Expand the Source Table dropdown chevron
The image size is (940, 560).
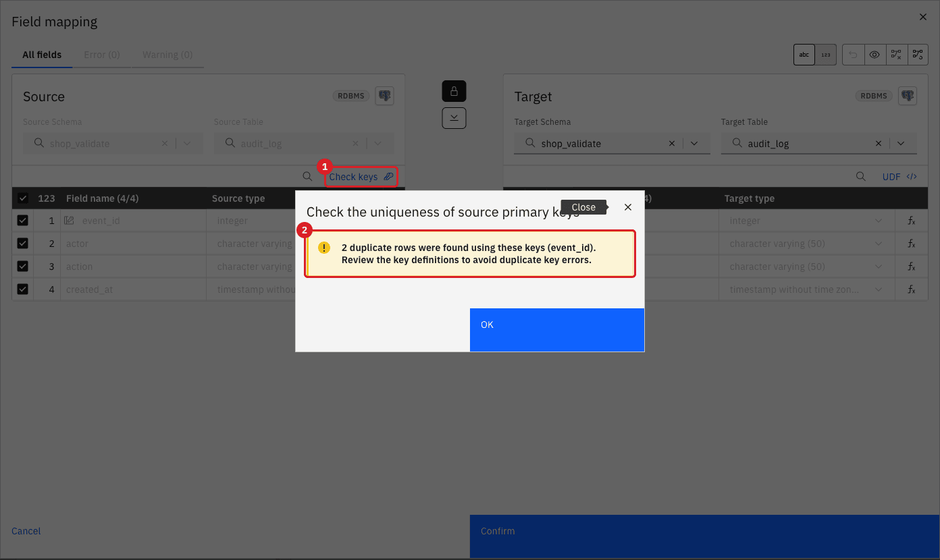[x=377, y=144]
